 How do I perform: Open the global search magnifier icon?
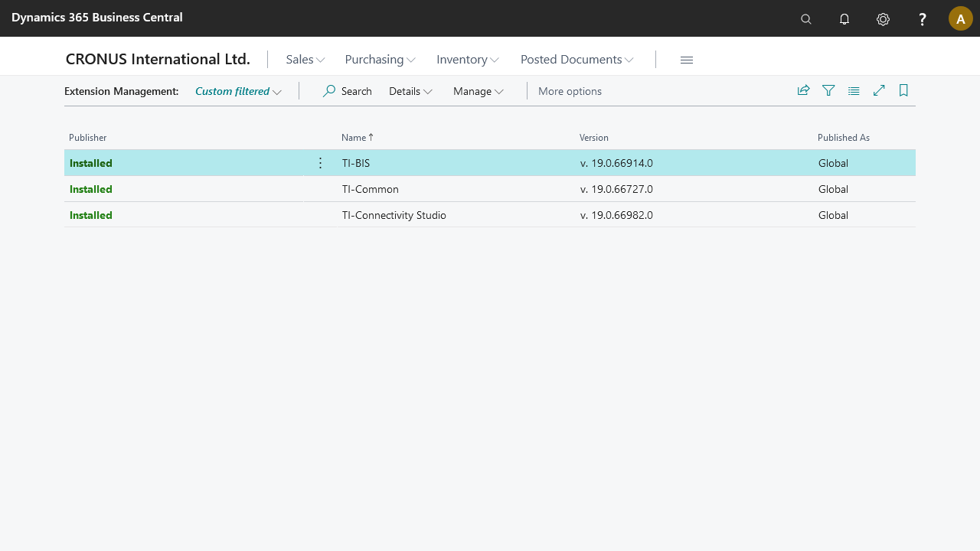point(806,19)
